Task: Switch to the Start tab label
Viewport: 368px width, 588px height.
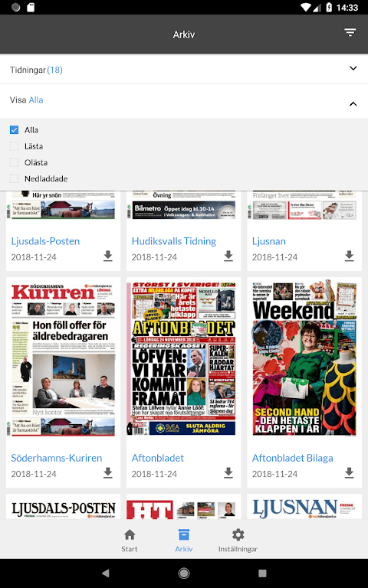Action: (129, 549)
